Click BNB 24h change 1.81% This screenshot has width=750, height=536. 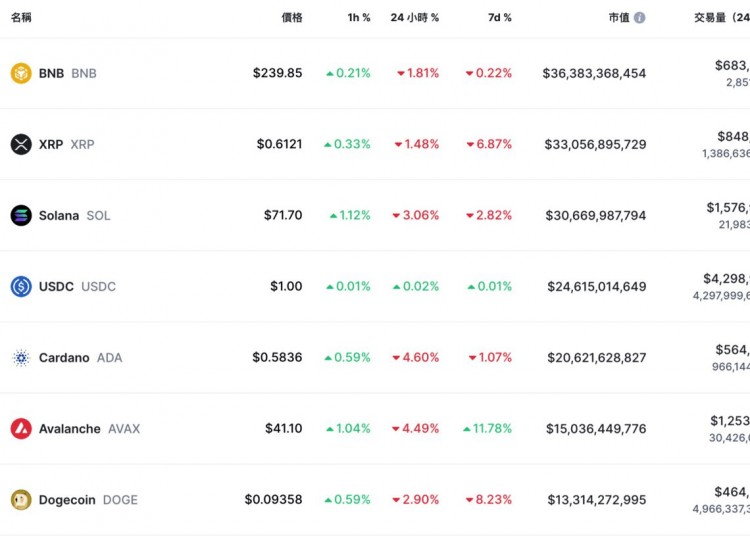click(418, 73)
